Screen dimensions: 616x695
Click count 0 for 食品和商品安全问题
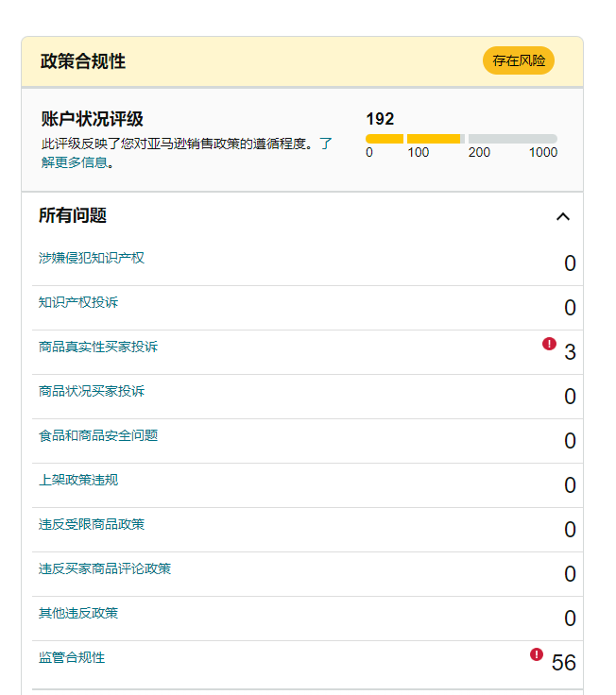click(570, 441)
